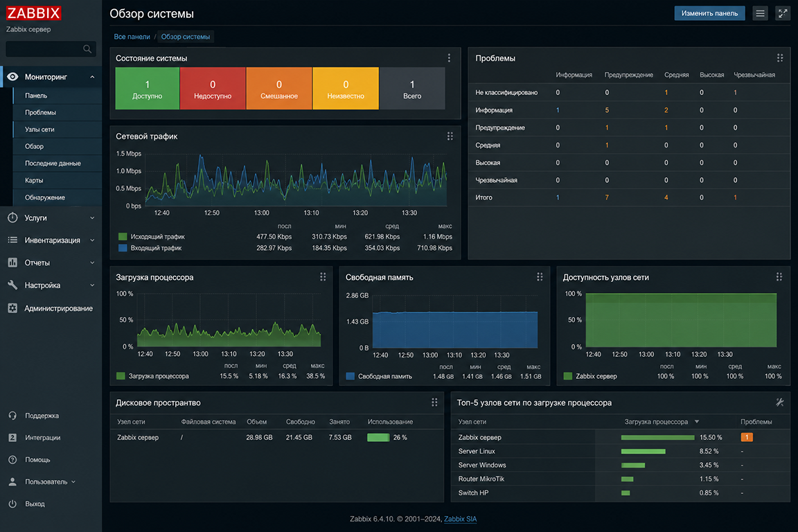Click the Итого problems count 7
This screenshot has height=532, width=798.
(x=607, y=197)
